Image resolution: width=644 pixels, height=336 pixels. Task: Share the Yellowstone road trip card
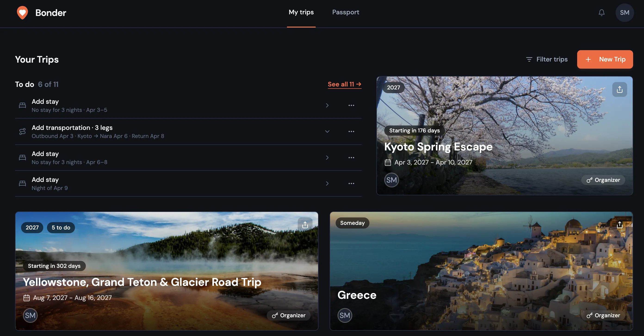(x=305, y=225)
